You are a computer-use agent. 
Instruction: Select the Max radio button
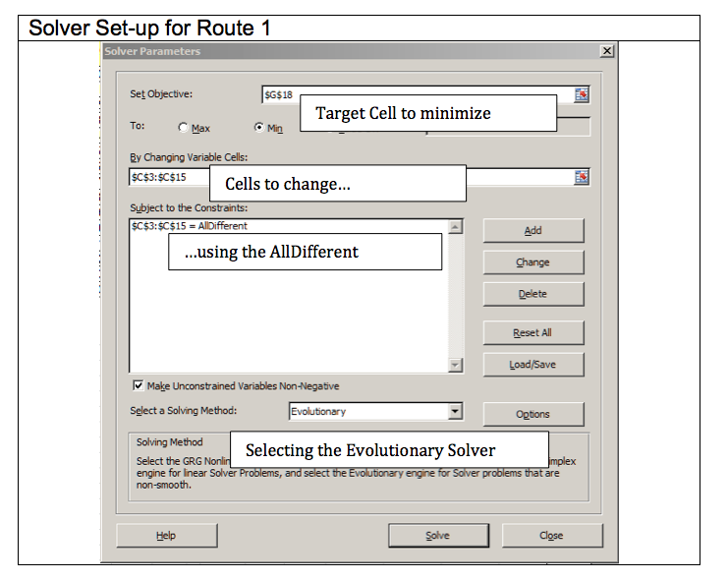[x=183, y=128]
